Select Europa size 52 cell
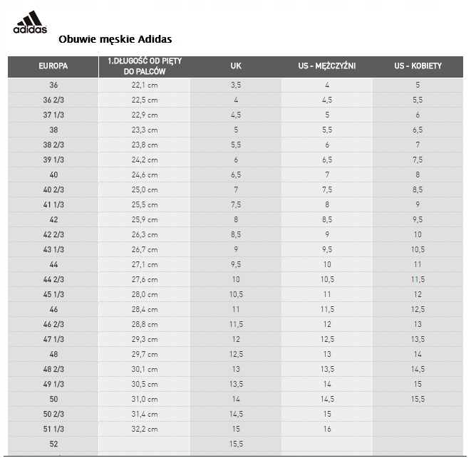The height and width of the screenshot is (458, 476). [x=53, y=444]
